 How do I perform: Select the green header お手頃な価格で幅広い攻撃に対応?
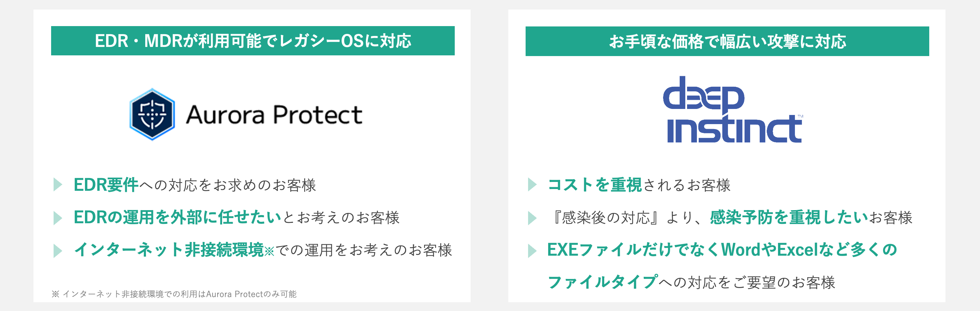coord(727,41)
